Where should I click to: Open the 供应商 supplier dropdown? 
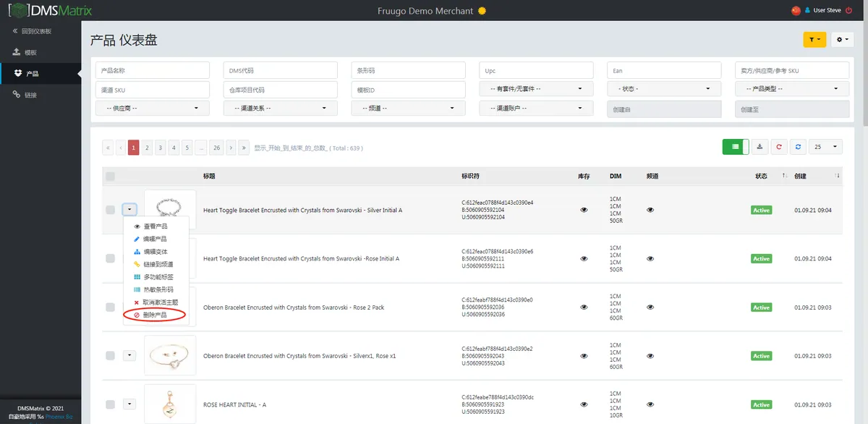153,108
